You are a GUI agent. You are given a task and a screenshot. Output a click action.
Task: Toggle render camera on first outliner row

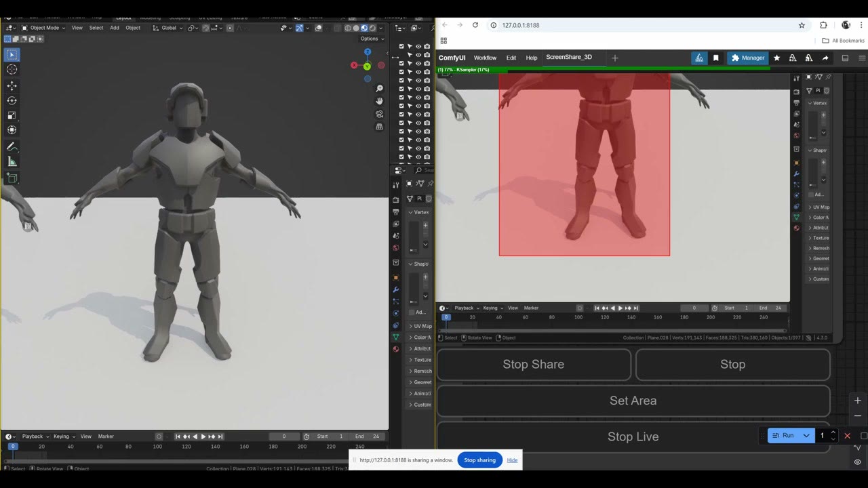tap(427, 46)
